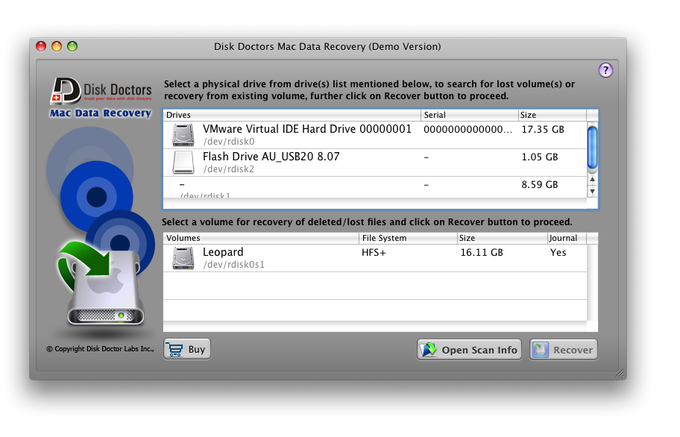Click the 16.11 GB volume size
Viewport: 680px width, 437px height.
coord(481,252)
